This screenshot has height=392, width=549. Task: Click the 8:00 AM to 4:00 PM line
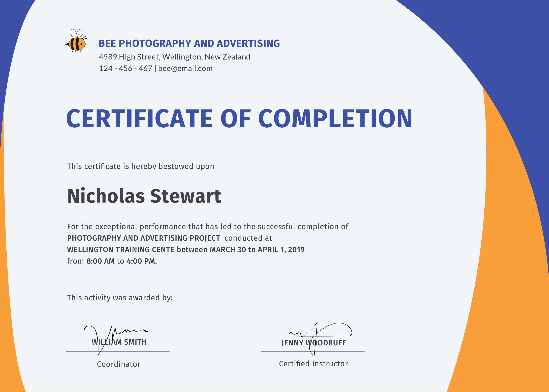(112, 261)
